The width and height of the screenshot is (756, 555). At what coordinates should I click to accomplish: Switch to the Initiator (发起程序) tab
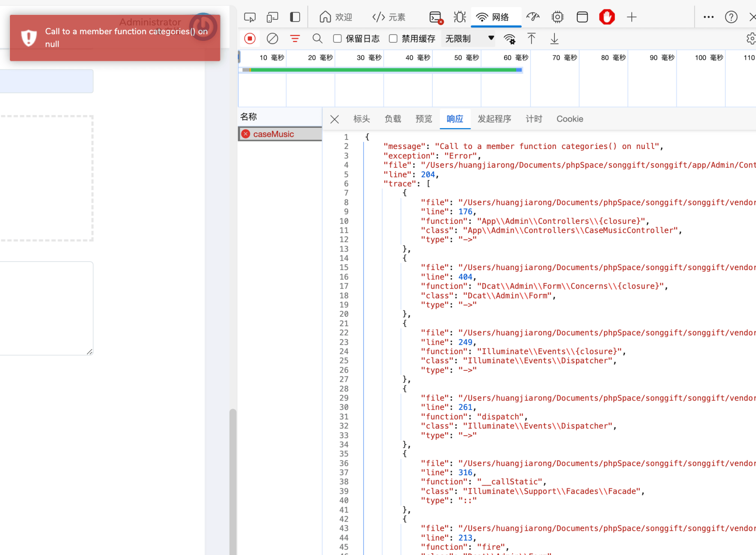pos(495,119)
